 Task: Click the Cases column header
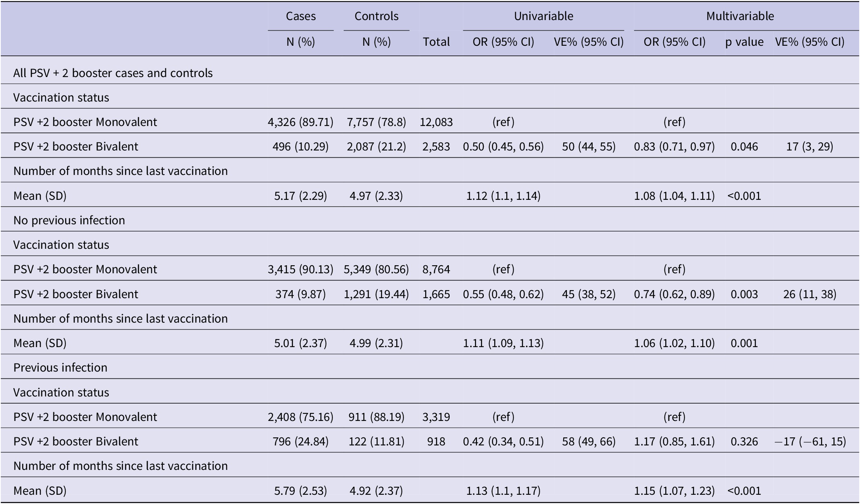tap(301, 16)
